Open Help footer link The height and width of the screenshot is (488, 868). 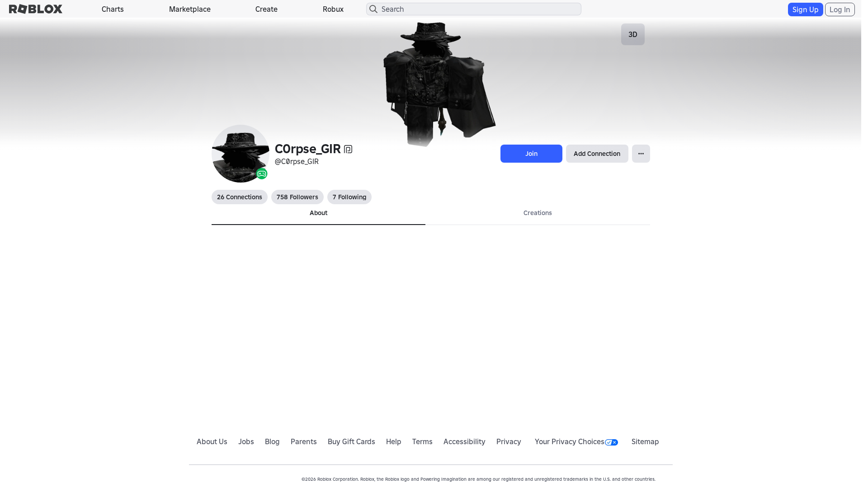(394, 442)
